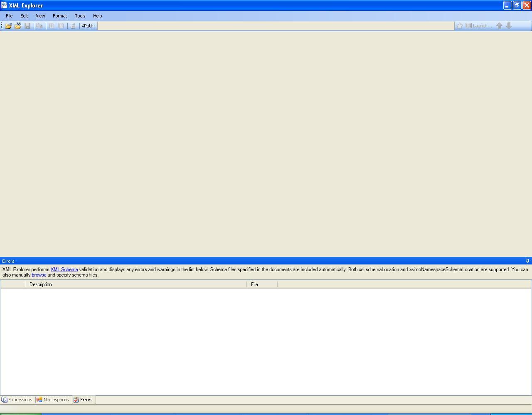This screenshot has width=532, height=415.
Task: Click the XPath expression input field
Action: coord(276,26)
